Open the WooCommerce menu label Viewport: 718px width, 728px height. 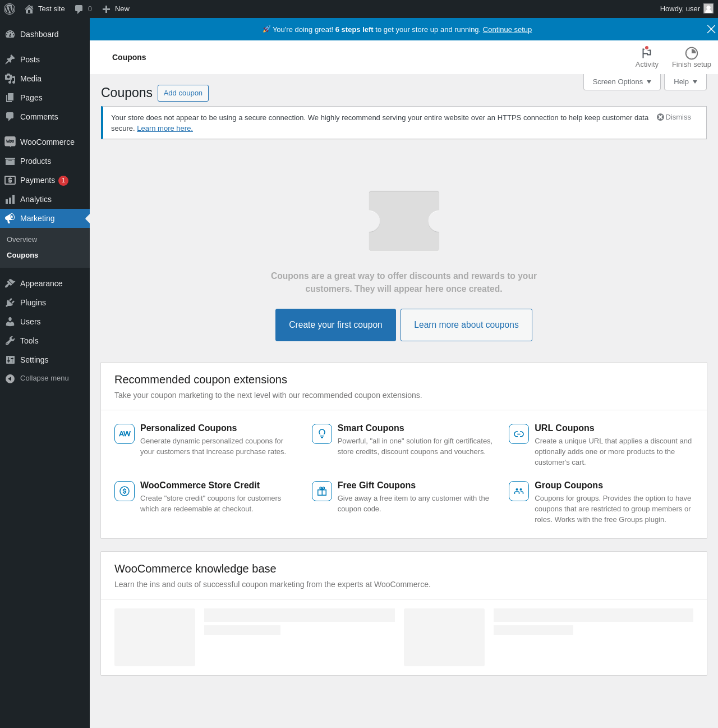tap(47, 142)
